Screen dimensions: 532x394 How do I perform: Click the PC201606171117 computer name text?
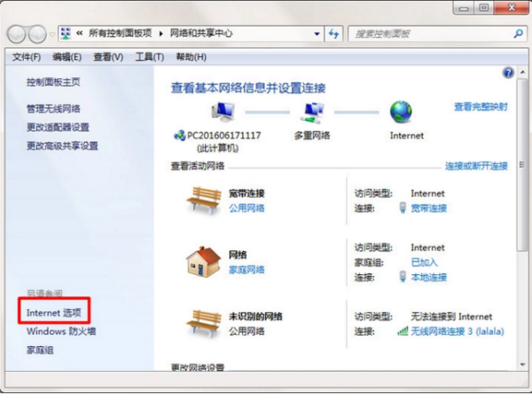point(224,136)
